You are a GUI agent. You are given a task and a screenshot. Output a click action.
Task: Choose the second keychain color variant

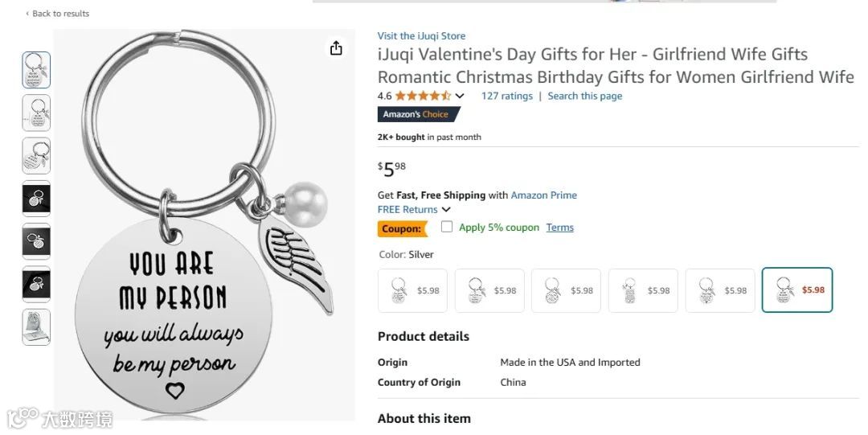(489, 290)
